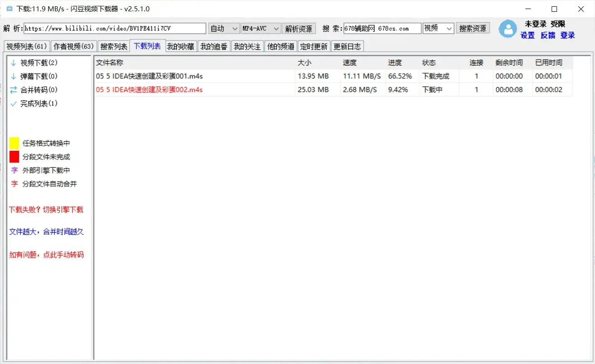Open the MP4-AVC format dropdown
Image resolution: width=595 pixels, height=364 pixels.
tap(260, 28)
